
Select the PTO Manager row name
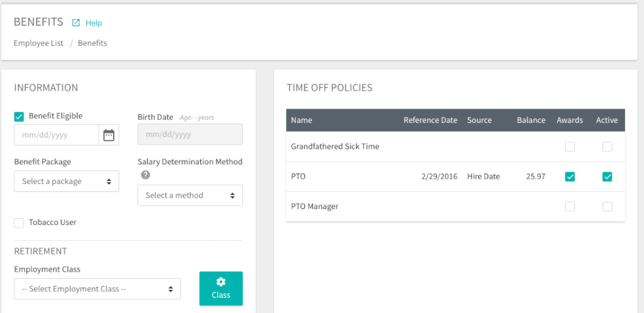click(314, 207)
